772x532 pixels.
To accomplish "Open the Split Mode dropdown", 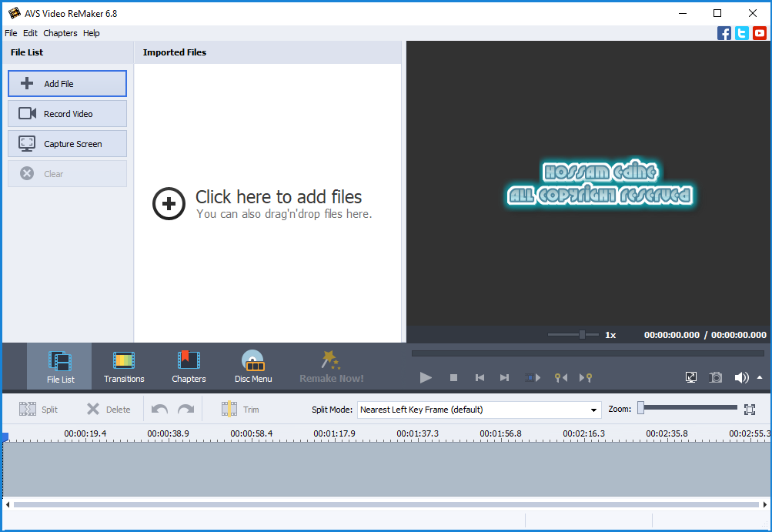I will point(479,410).
